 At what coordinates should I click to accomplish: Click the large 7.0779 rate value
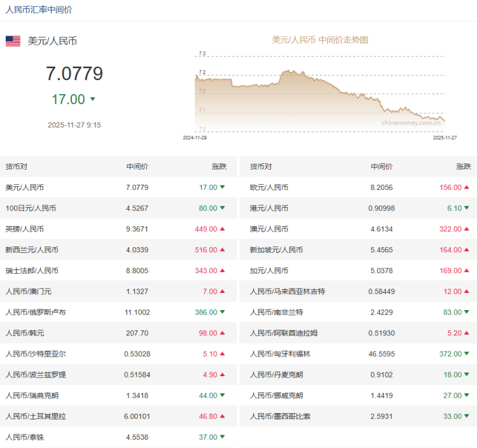tap(74, 74)
